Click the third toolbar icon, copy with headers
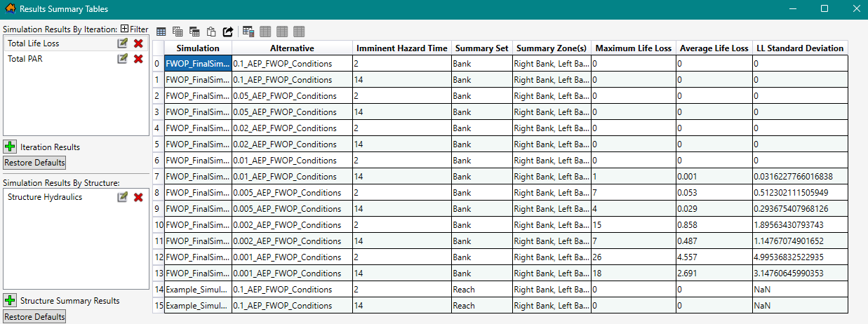The image size is (868, 324). 195,32
